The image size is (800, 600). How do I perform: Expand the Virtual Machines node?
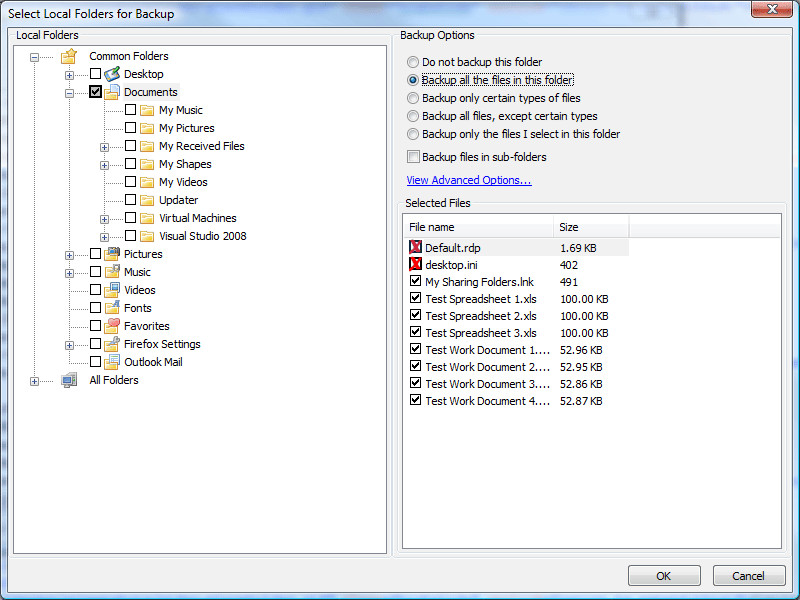click(x=104, y=219)
